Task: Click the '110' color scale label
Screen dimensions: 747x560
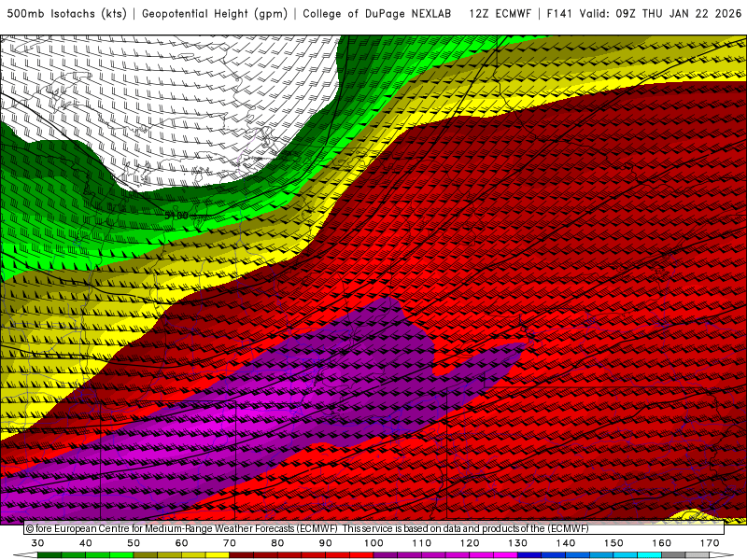Action: [422, 543]
